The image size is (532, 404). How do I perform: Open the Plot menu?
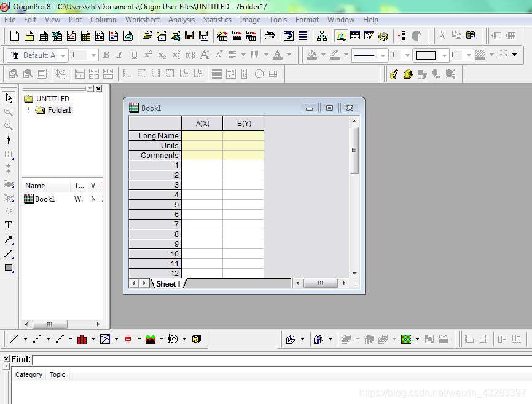(x=76, y=20)
